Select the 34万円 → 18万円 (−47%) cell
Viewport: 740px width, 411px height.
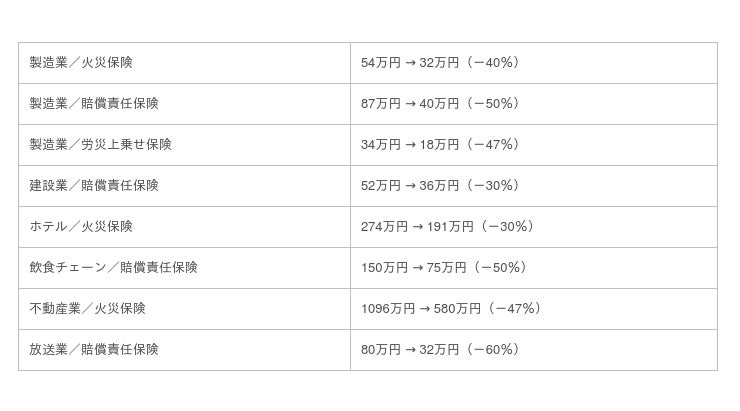pyautogui.click(x=534, y=145)
